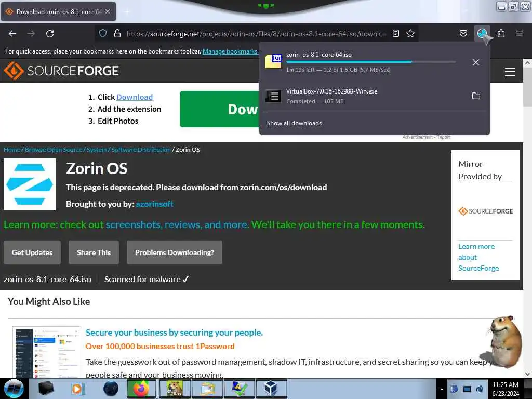The image size is (532, 399).
Task: Open Learn more about SourceForge link
Action: (x=478, y=257)
